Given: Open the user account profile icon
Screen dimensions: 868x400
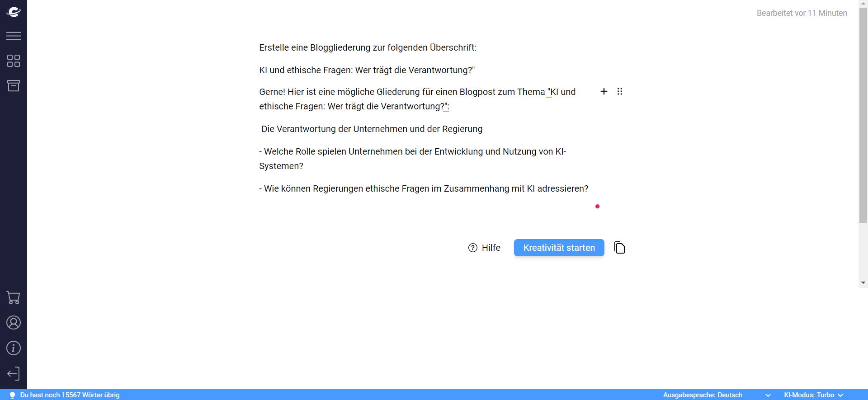Looking at the screenshot, I should coord(14,323).
